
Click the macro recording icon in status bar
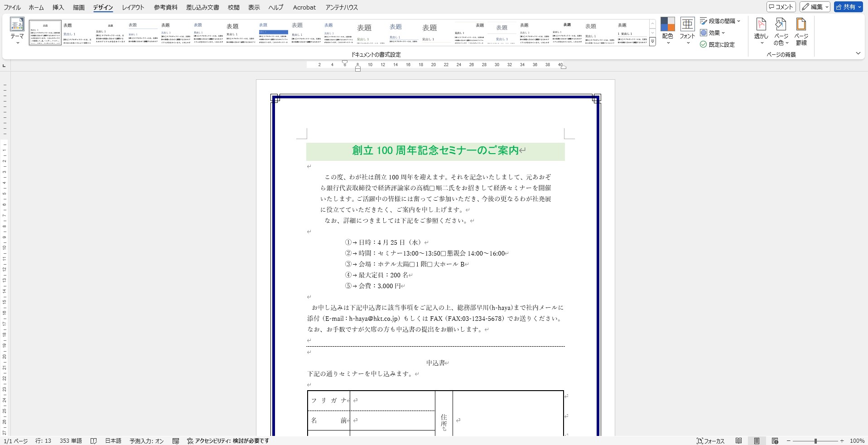176,441
